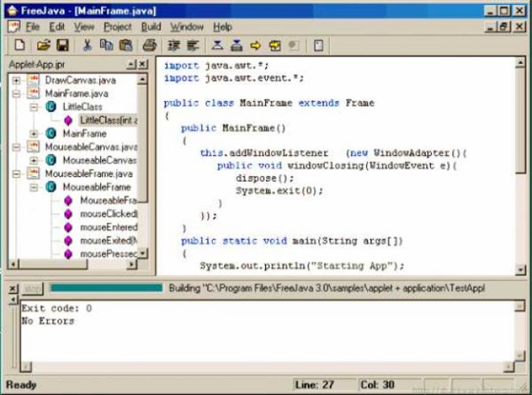Pin the Applet-App project panel
The image size is (532, 395).
tap(131, 64)
